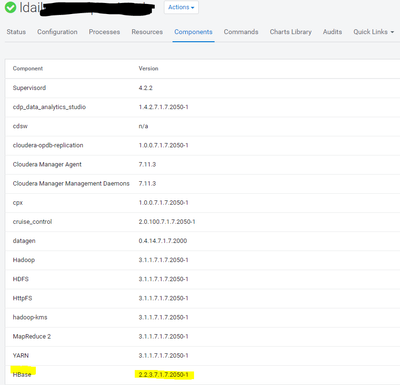Click the YARN component name
The width and height of the screenshot is (400, 385).
(x=21, y=356)
